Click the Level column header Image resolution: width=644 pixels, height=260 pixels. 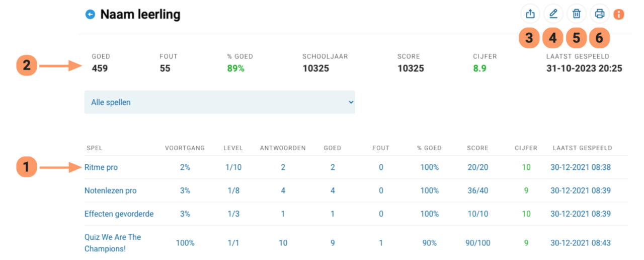click(x=233, y=148)
